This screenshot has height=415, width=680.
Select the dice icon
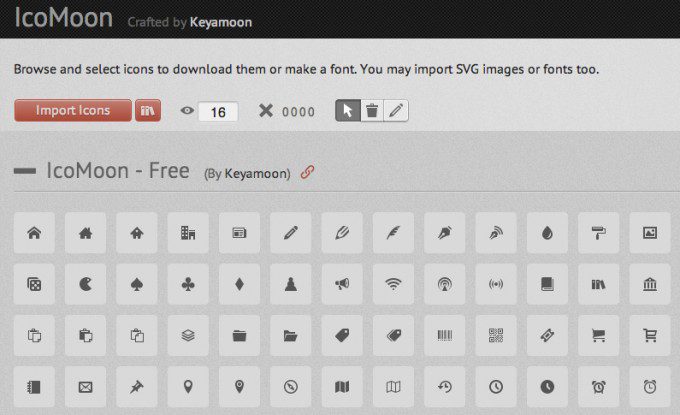click(x=34, y=284)
